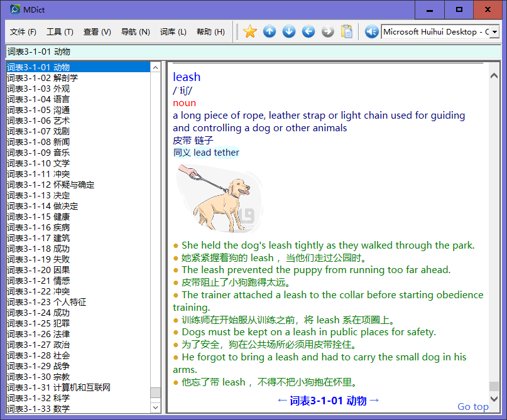Open the 帮助 (H) menu
This screenshot has height=420, width=507.
click(210, 32)
